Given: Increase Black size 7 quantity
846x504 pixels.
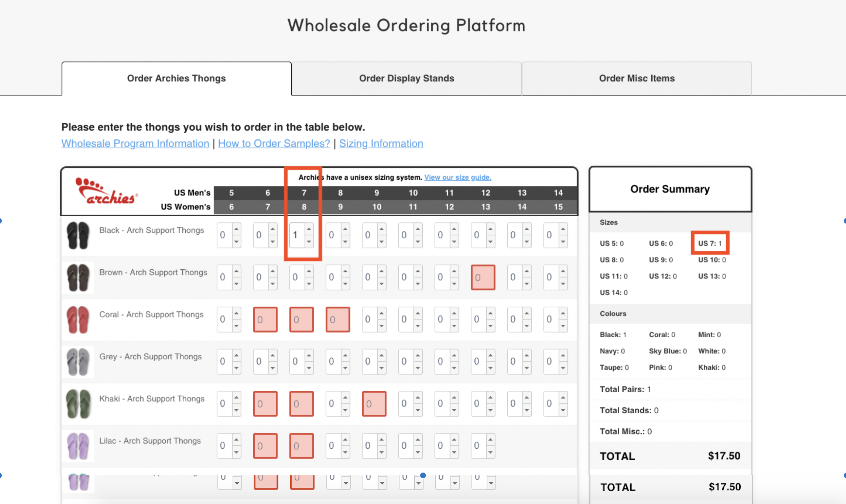Looking at the screenshot, I should [309, 229].
